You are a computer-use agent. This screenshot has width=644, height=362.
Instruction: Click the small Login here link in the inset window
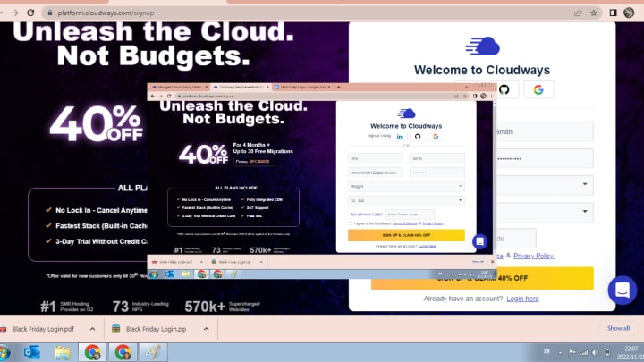point(428,246)
